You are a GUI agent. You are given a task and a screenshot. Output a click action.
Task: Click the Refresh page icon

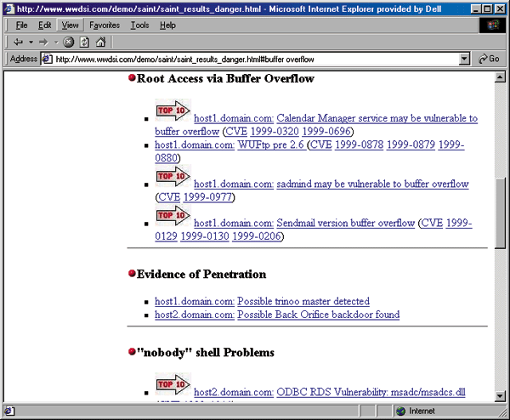pyautogui.click(x=84, y=42)
